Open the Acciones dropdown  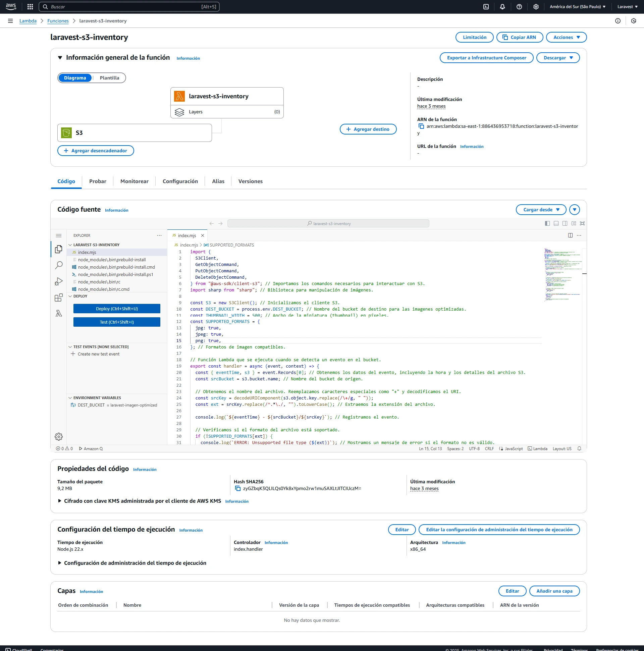tap(566, 38)
